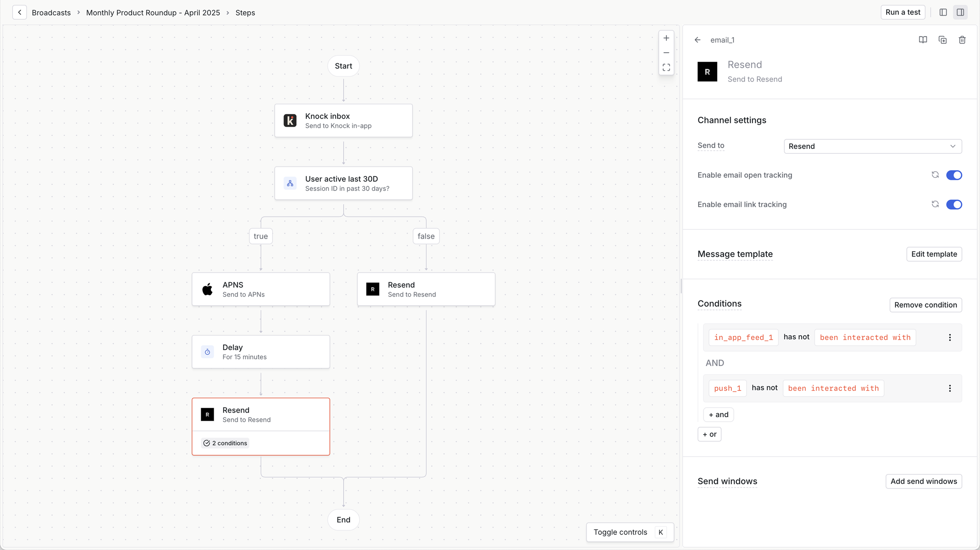Open options menu for the in_app_feed_1 condition
The image size is (980, 550).
point(950,337)
